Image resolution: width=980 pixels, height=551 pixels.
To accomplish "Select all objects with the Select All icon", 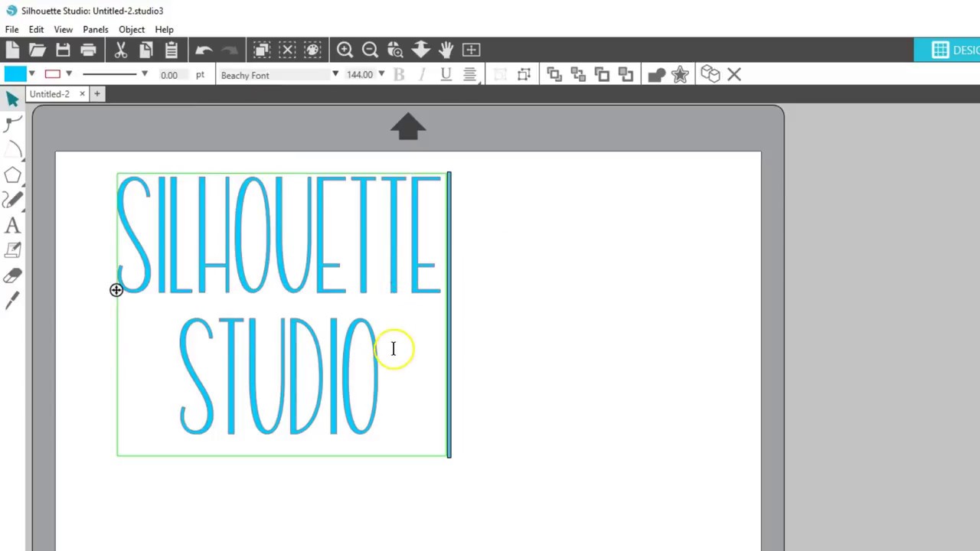I will [262, 51].
